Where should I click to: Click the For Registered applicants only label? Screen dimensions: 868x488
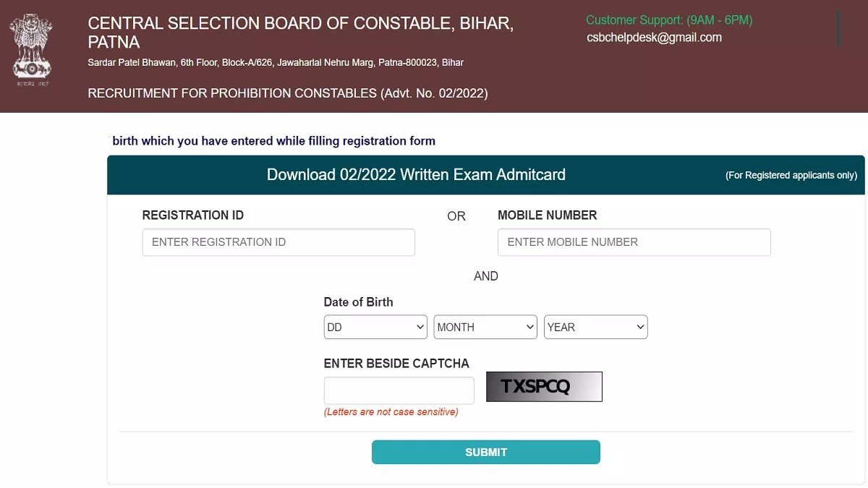coord(791,175)
